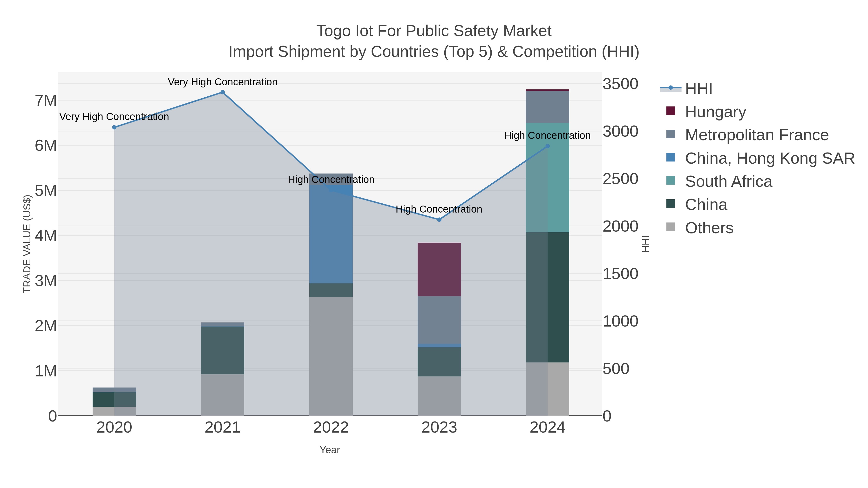Click the 2020 x-axis label
This screenshot has height=488, width=868.
click(x=114, y=428)
